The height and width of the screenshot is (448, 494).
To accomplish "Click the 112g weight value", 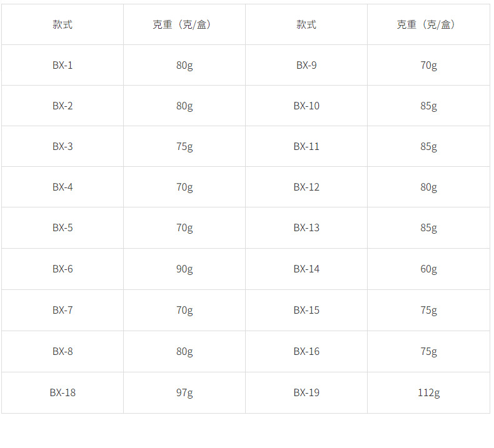I will click(x=428, y=392).
